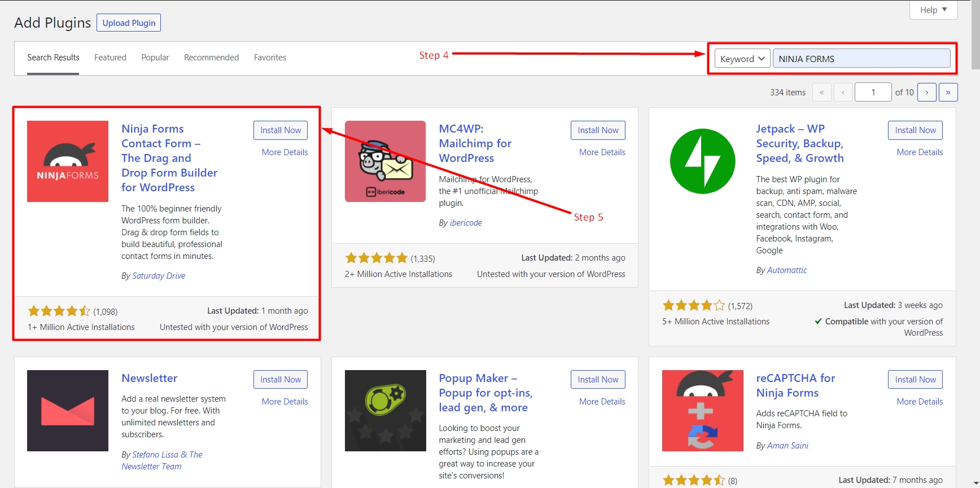Switch to Search Results tab

(x=53, y=58)
